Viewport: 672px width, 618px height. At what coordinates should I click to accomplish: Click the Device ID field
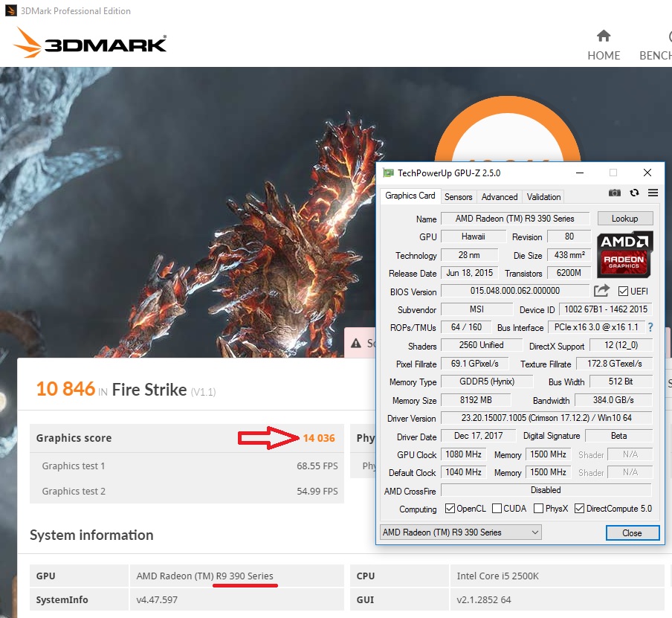(606, 309)
